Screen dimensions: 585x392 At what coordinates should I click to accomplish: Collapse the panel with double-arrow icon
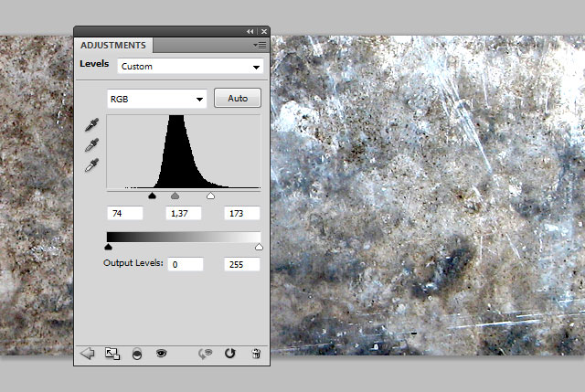pyautogui.click(x=250, y=32)
